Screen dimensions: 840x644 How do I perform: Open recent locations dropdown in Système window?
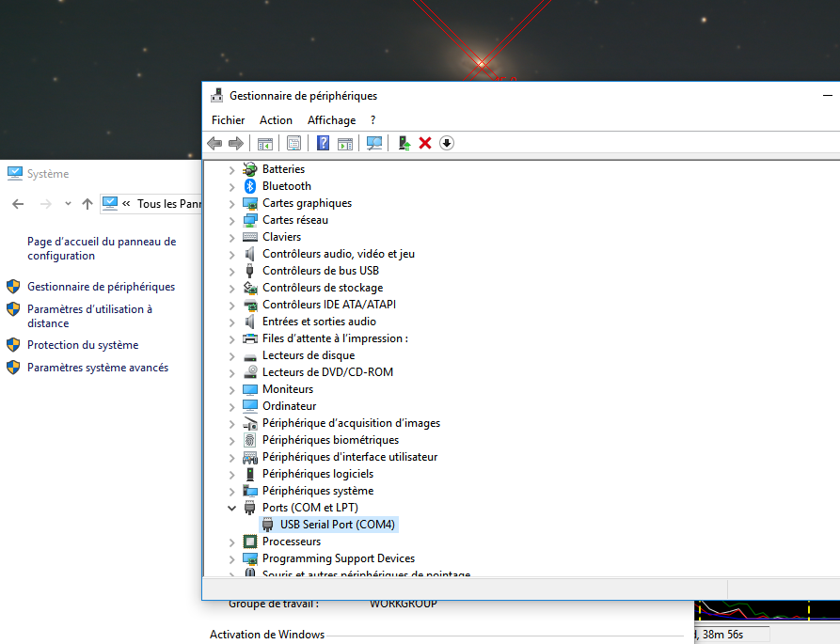pos(68,203)
